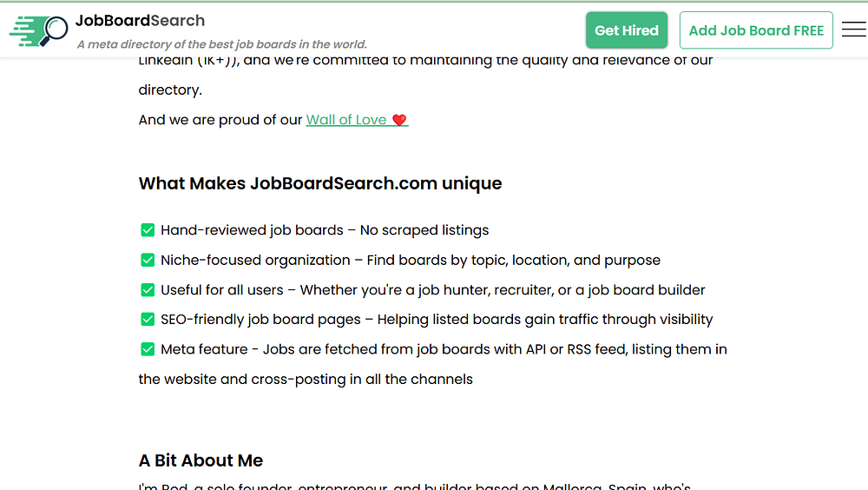Click the checkmark next to Useful for all users
868x490 pixels.
[148, 289]
